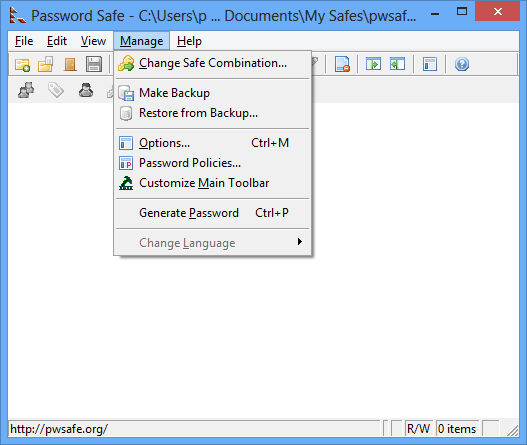Click the grey tag icon in second toolbar
This screenshot has height=445, width=527.
click(x=56, y=90)
